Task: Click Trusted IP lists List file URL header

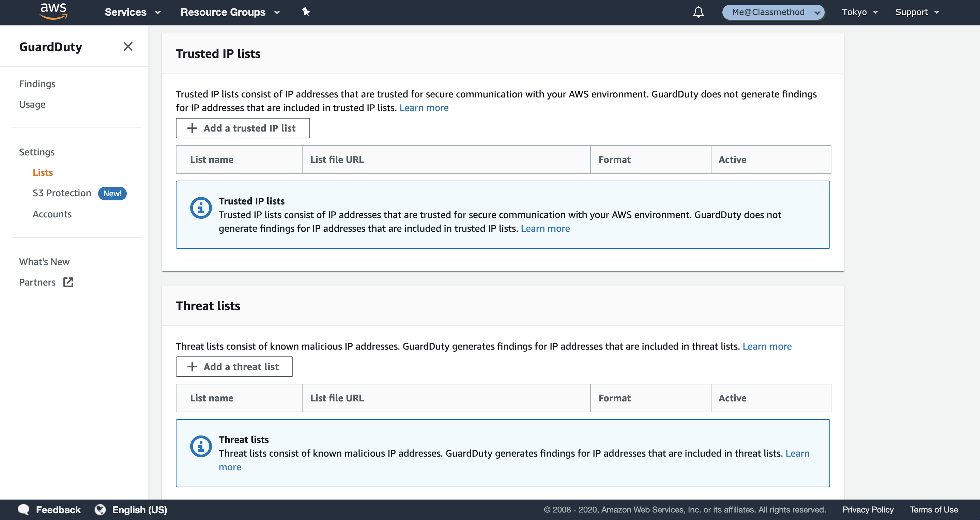Action: tap(446, 159)
